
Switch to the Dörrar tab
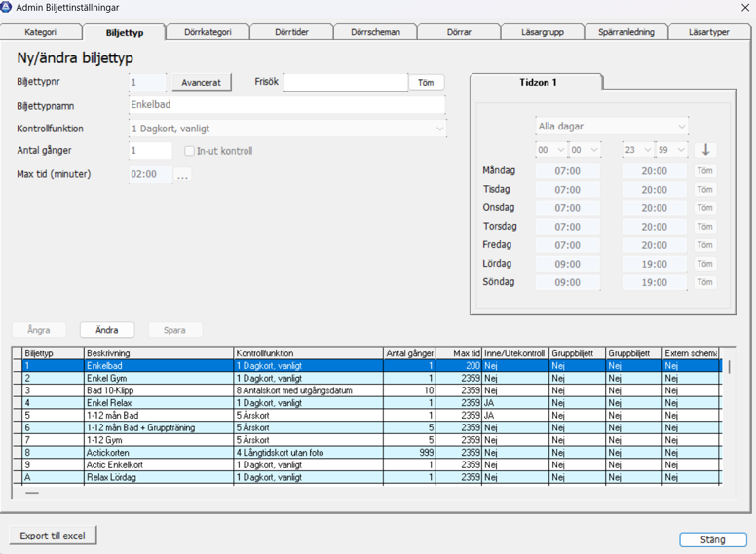coord(459,32)
